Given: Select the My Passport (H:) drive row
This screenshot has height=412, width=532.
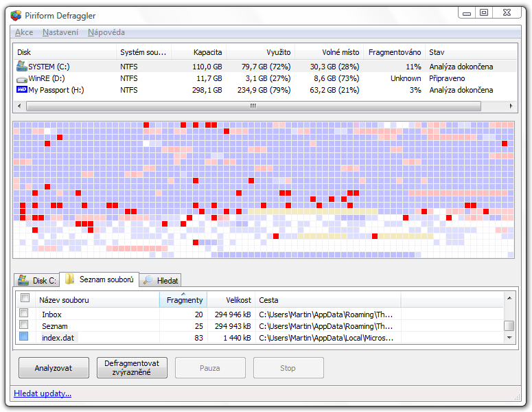Looking at the screenshot, I should click(x=266, y=90).
